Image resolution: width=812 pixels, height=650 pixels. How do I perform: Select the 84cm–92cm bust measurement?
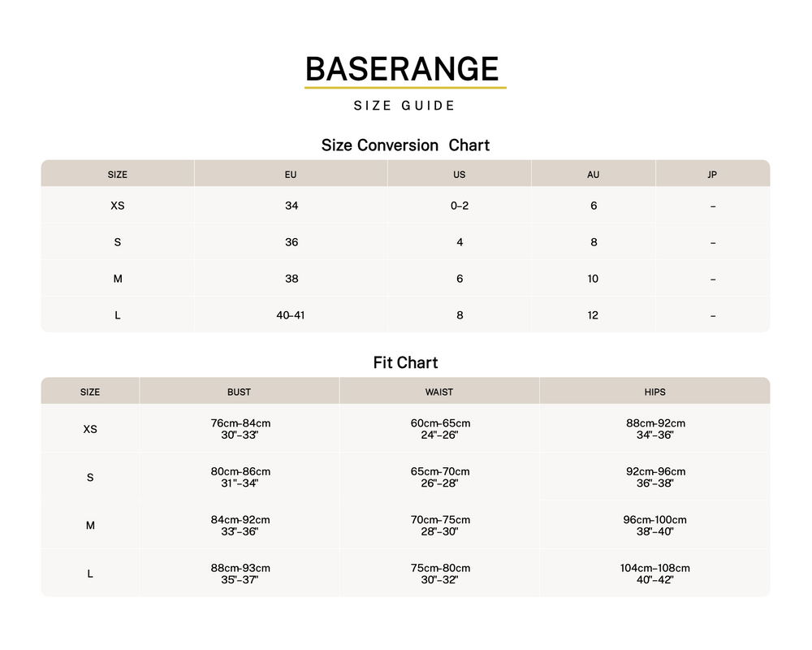tap(240, 520)
